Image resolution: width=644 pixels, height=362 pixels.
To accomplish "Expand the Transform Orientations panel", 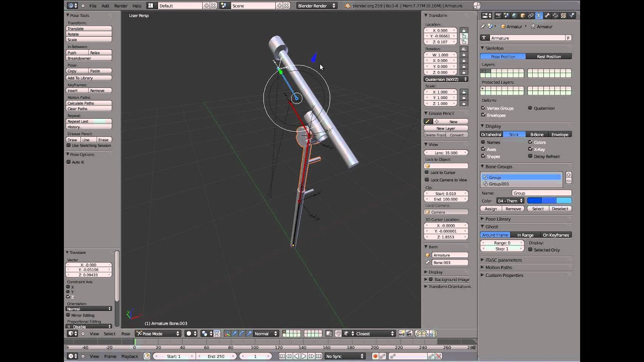I will coord(449,287).
